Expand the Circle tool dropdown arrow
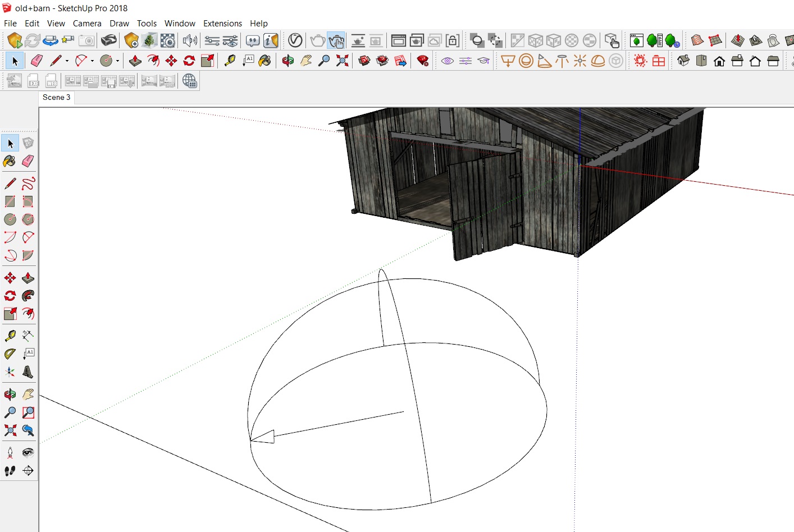Viewport: 794px width, 532px height. pyautogui.click(x=117, y=61)
